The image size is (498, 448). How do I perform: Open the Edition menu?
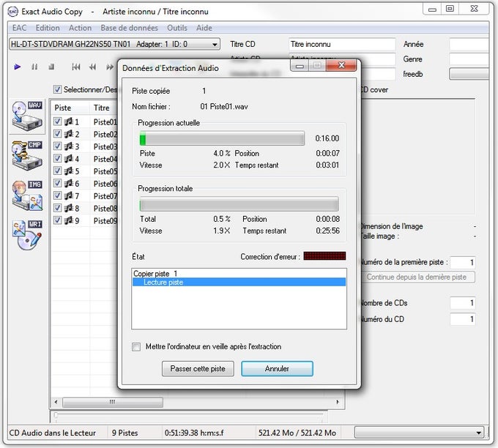(48, 28)
